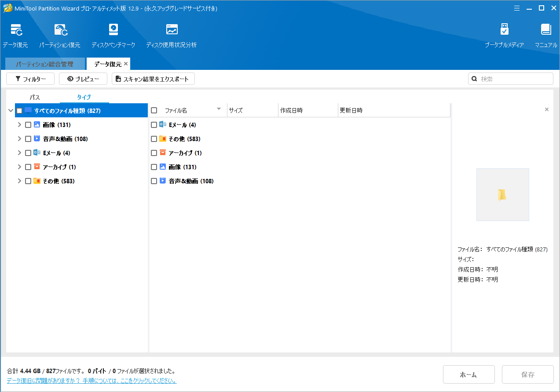This screenshot has width=560, height=392.
Task: Close the データ復元 tab
Action: pyautogui.click(x=126, y=64)
